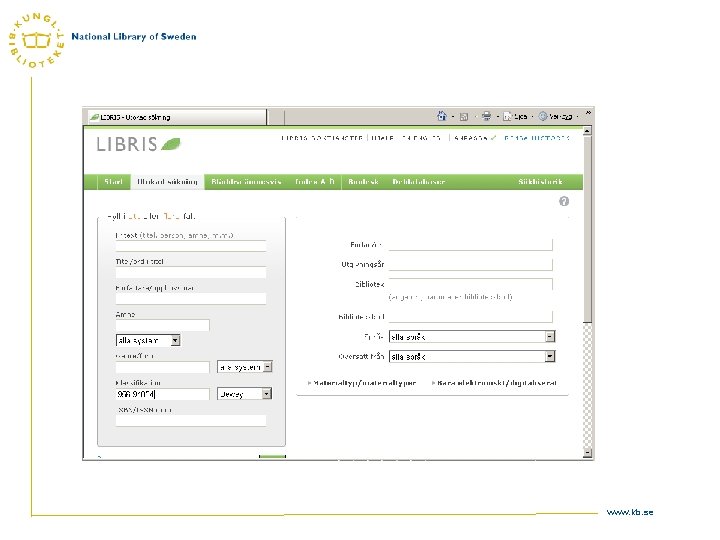Viewport: 720px width, 540px height.
Task: Click the Titel/ord i titel field
Action: click(191, 272)
